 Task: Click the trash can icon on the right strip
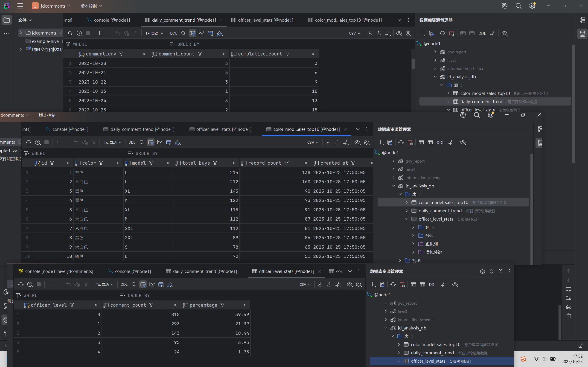pos(569,316)
